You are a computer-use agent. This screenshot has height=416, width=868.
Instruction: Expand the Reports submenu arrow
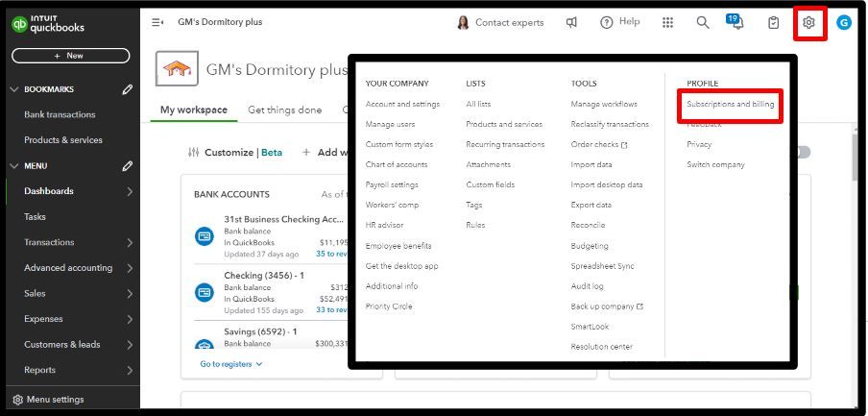click(x=130, y=370)
